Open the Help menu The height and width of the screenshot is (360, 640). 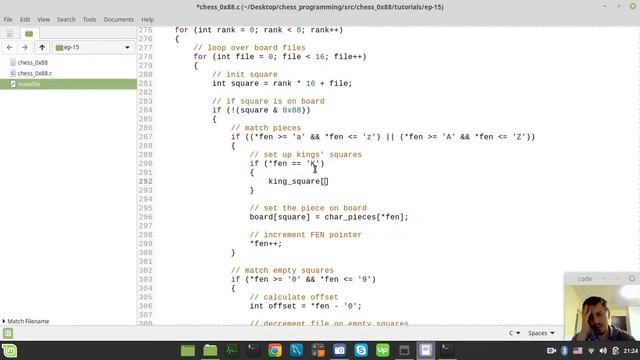pyautogui.click(x=147, y=19)
